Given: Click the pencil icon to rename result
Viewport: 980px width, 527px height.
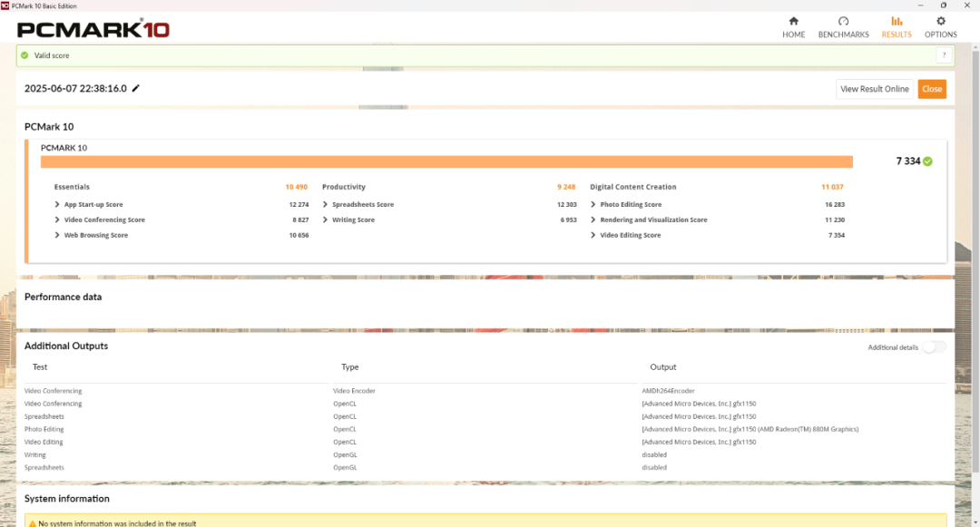Looking at the screenshot, I should click(x=135, y=88).
